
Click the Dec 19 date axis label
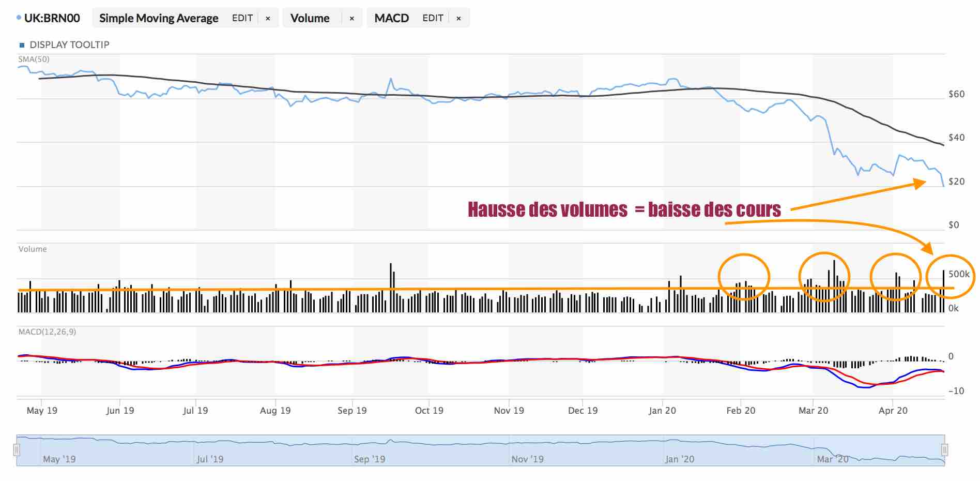coord(583,411)
